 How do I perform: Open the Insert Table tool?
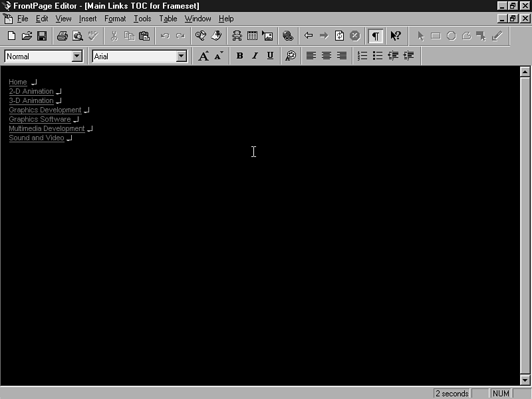click(x=252, y=36)
